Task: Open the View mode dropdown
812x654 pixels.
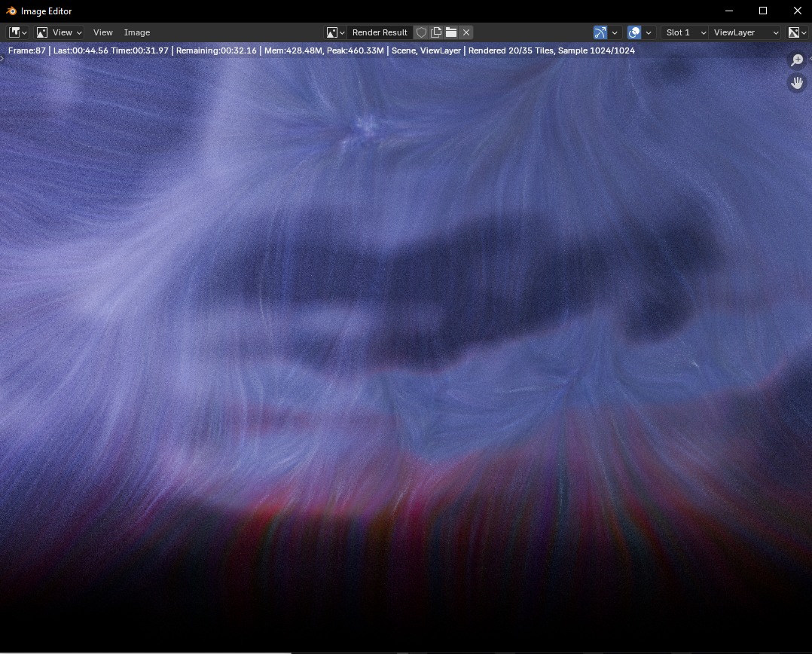Action: [x=59, y=32]
